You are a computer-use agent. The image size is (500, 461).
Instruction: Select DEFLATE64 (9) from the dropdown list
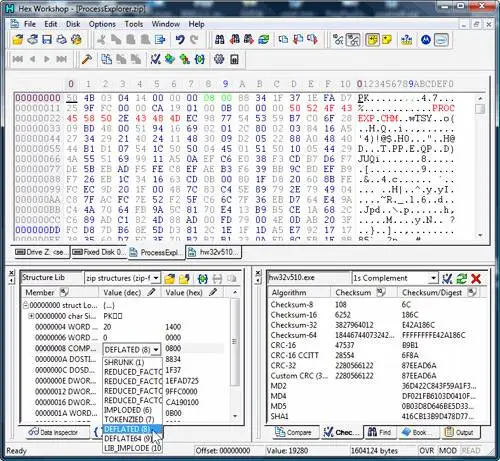tap(132, 439)
